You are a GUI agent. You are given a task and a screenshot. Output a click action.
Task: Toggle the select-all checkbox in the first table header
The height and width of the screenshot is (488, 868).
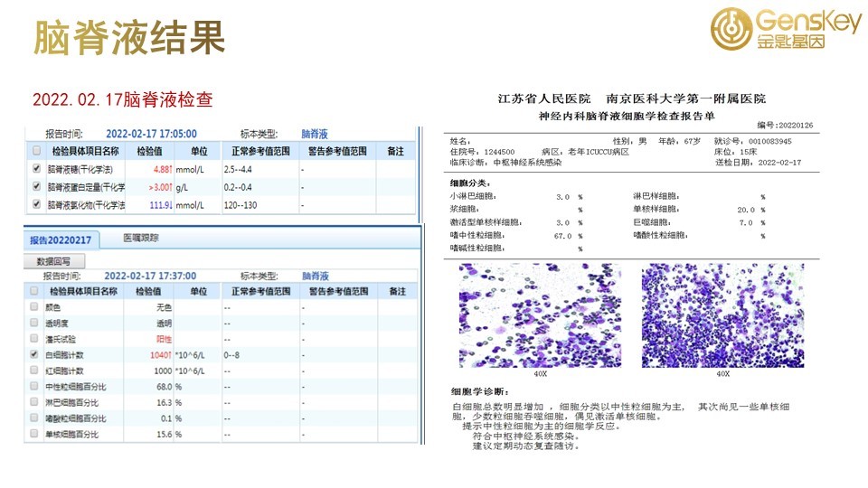(36, 151)
